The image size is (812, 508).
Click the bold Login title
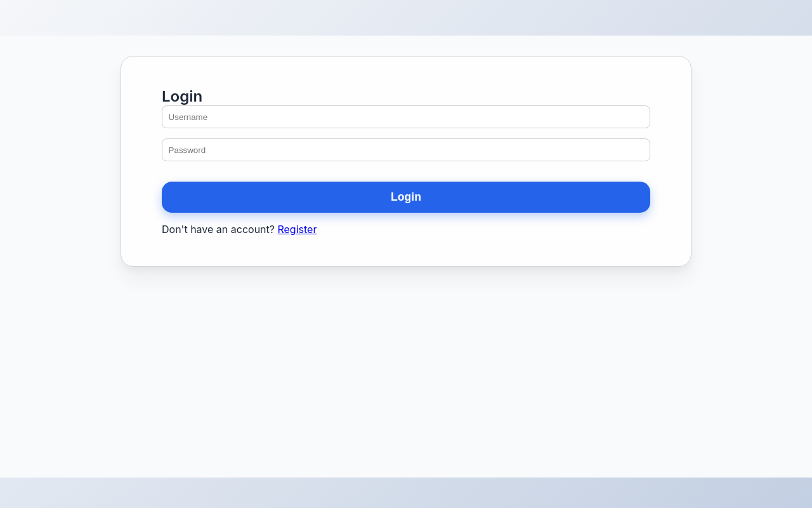click(x=182, y=97)
